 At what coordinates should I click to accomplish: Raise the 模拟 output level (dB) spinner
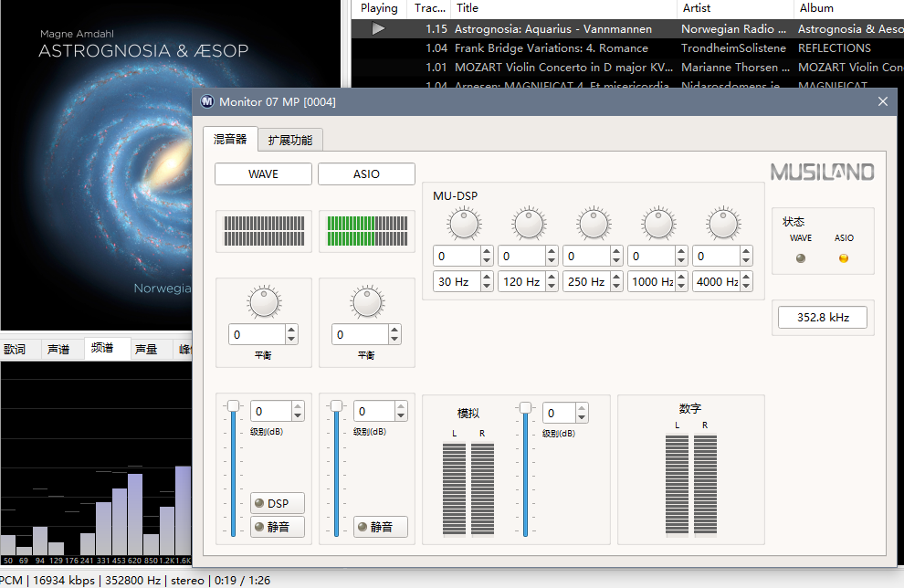pyautogui.click(x=582, y=408)
